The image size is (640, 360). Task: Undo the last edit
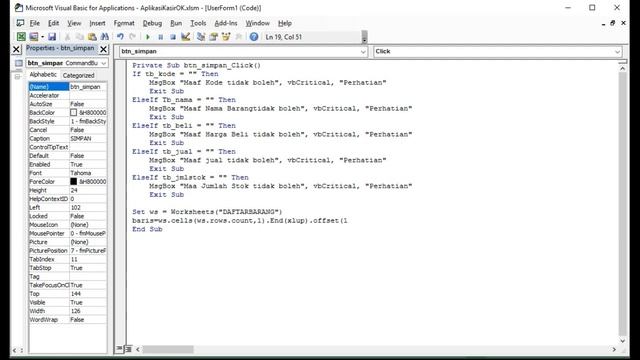(x=120, y=37)
